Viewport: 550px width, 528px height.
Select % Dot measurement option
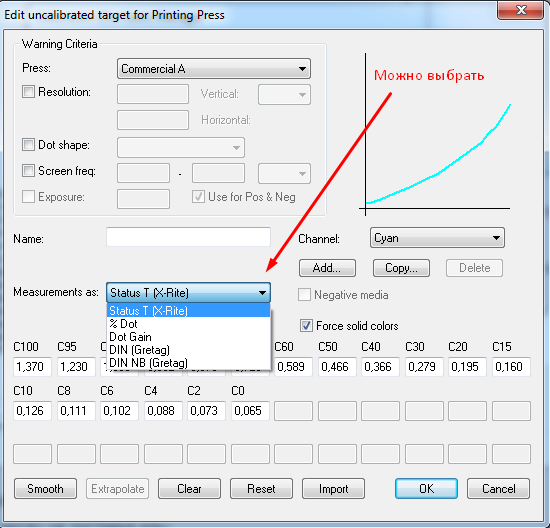point(188,323)
